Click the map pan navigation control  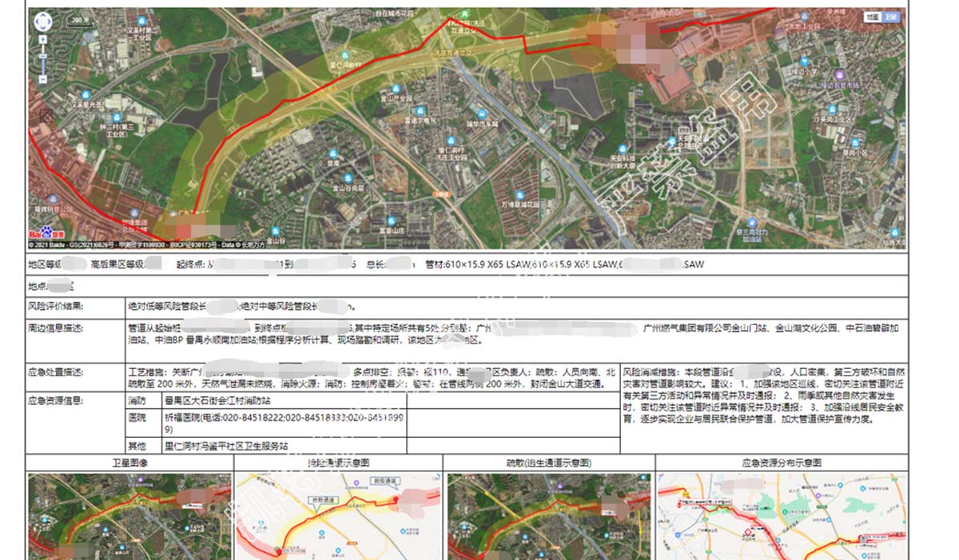[x=43, y=21]
